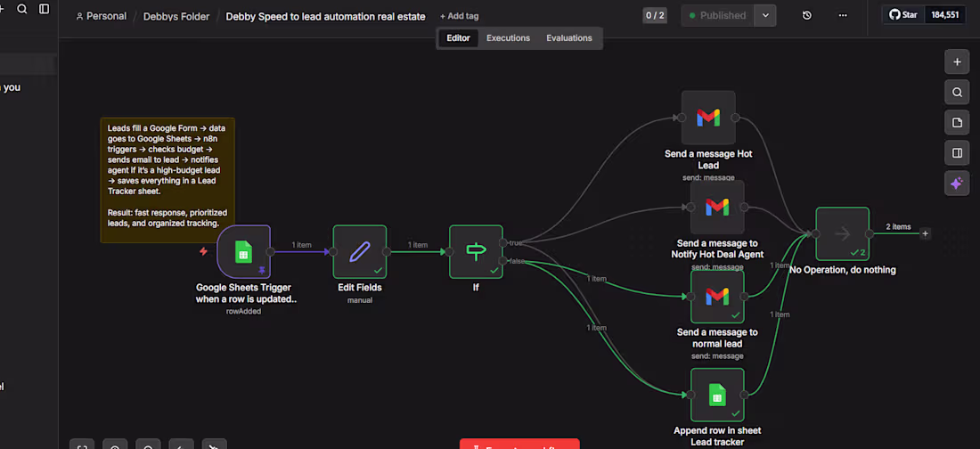Screen dimensions: 980x449
Task: Open the Personal breadcrumb link
Action: pos(101,16)
